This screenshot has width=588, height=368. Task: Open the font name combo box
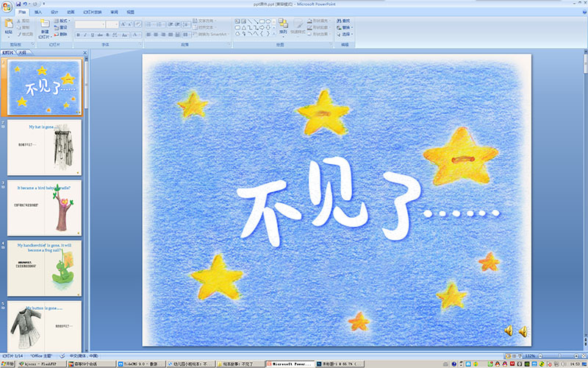coord(90,24)
